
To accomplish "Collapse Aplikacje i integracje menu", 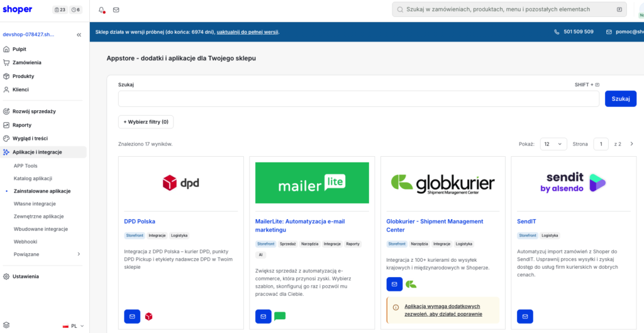I will (x=43, y=152).
